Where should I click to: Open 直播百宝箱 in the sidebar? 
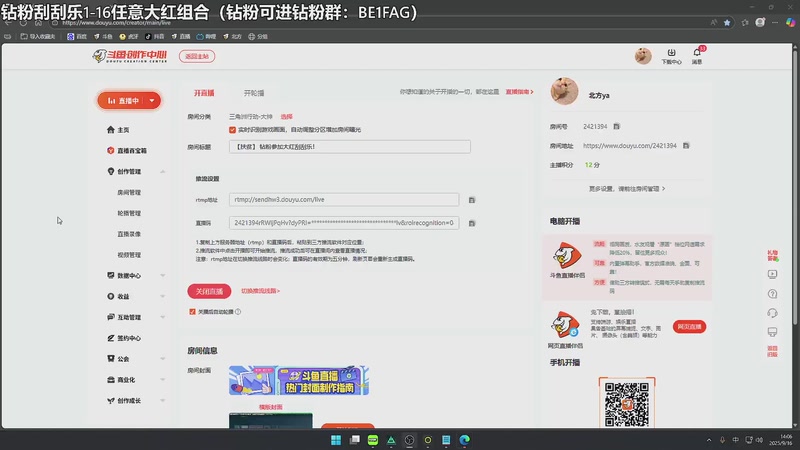pyautogui.click(x=127, y=151)
